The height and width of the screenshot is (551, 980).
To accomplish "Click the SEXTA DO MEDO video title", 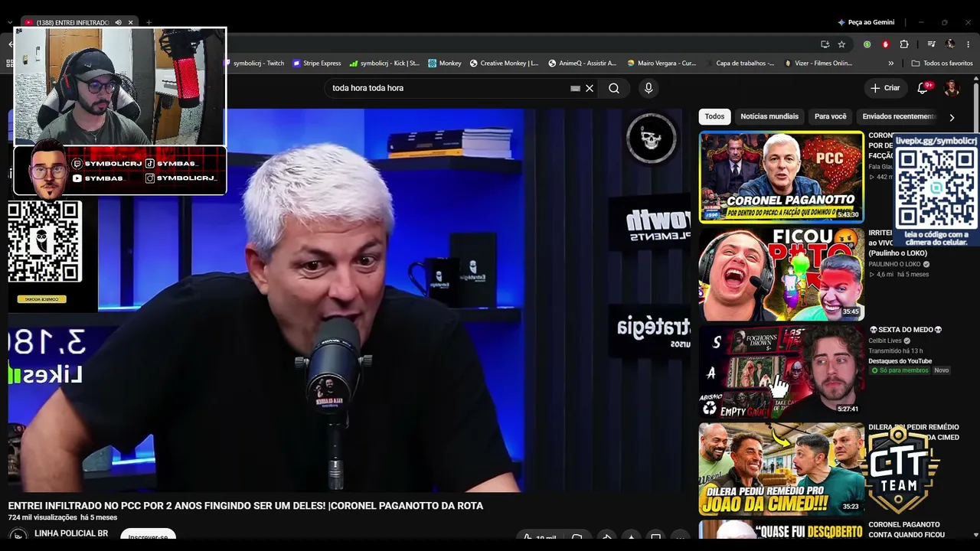I will 906,330.
